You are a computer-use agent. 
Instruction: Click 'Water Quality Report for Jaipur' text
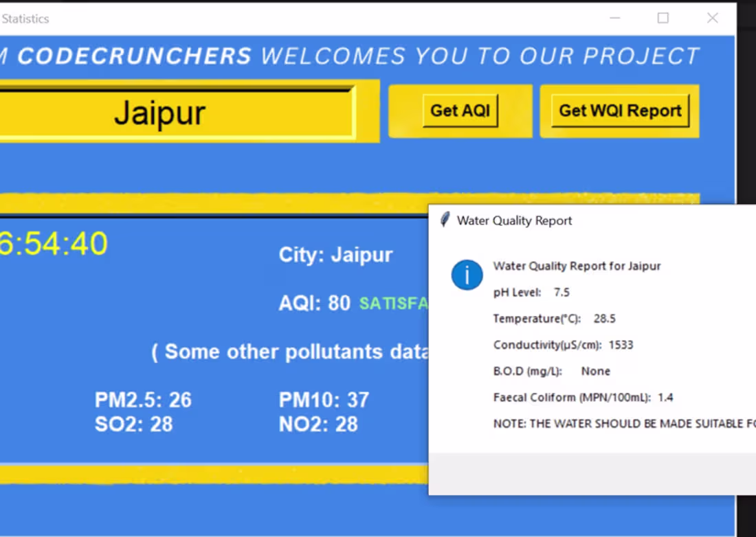click(x=577, y=266)
